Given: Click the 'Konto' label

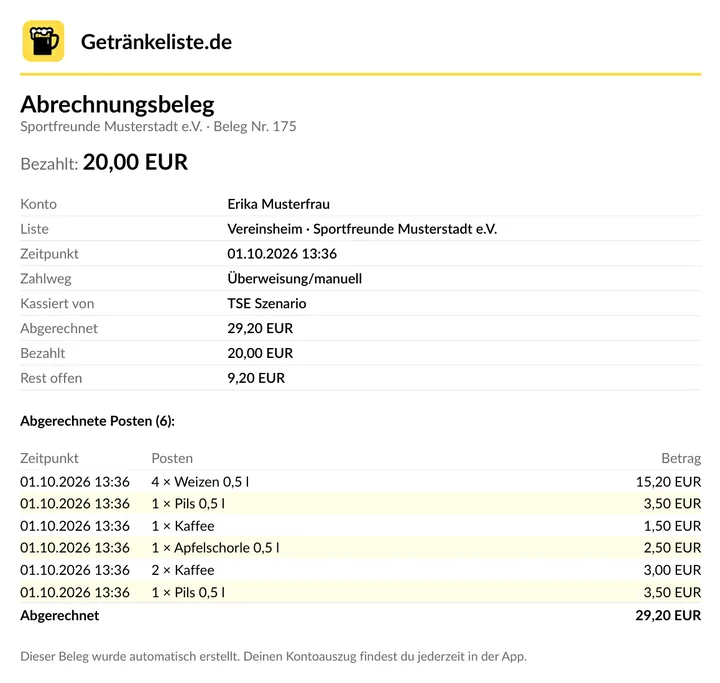Looking at the screenshot, I should pyautogui.click(x=39, y=204).
